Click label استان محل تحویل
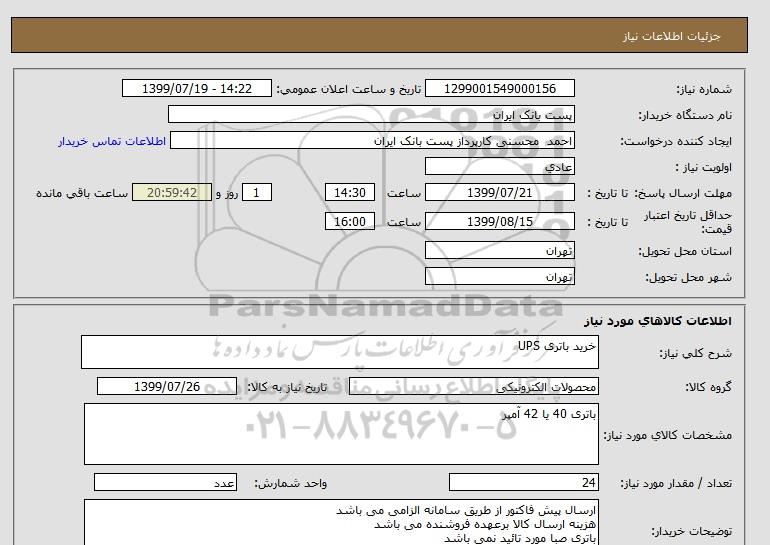 coord(685,251)
